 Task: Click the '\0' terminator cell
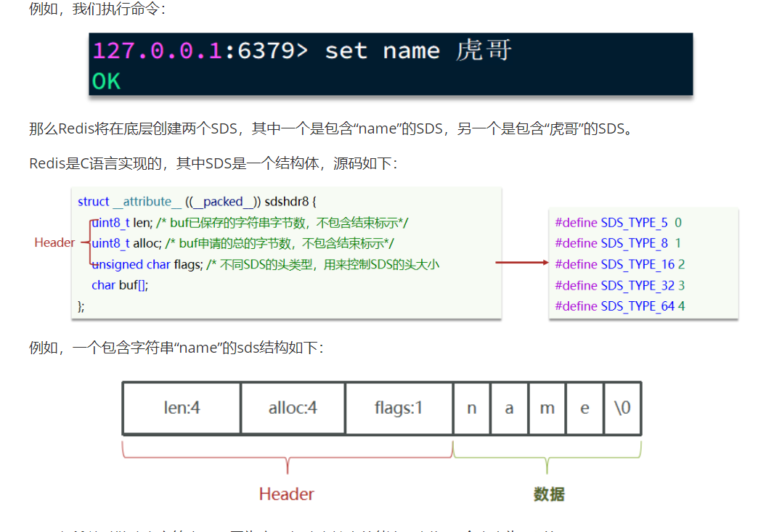click(x=622, y=409)
